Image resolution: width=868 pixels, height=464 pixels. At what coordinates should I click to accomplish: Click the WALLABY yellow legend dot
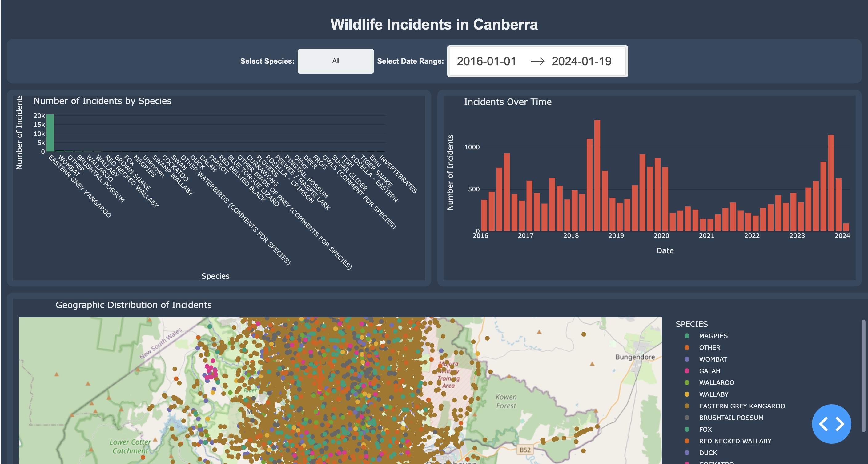687,394
